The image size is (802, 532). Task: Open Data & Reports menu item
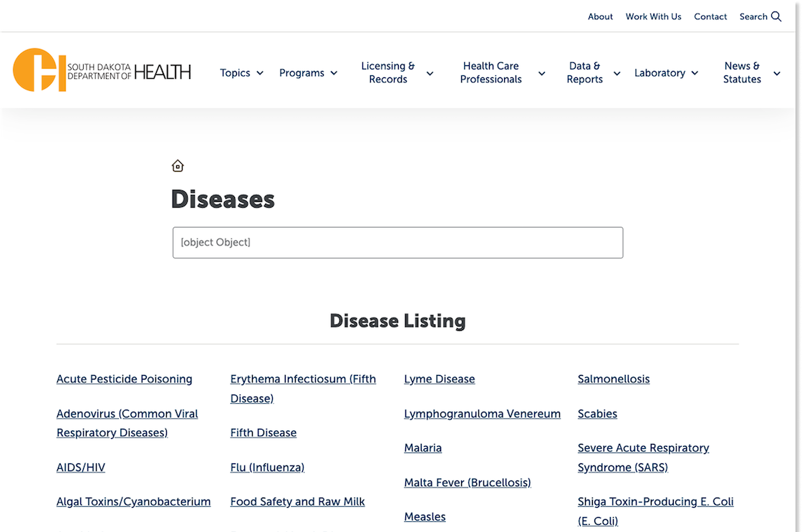[584, 72]
